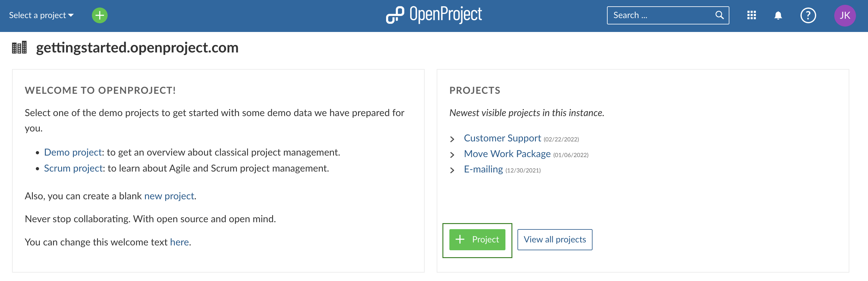Viewport: 868px width, 281px height.
Task: Click the green + Project button
Action: pyautogui.click(x=477, y=240)
